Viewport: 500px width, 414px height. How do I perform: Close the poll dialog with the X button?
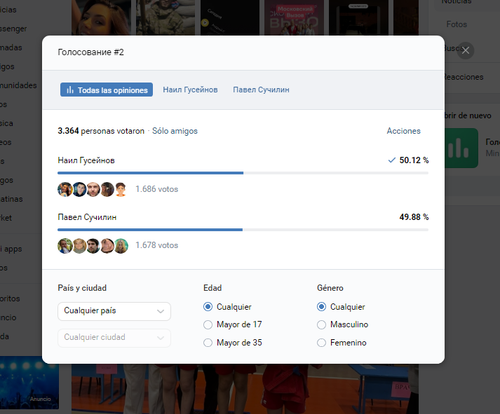tap(465, 51)
